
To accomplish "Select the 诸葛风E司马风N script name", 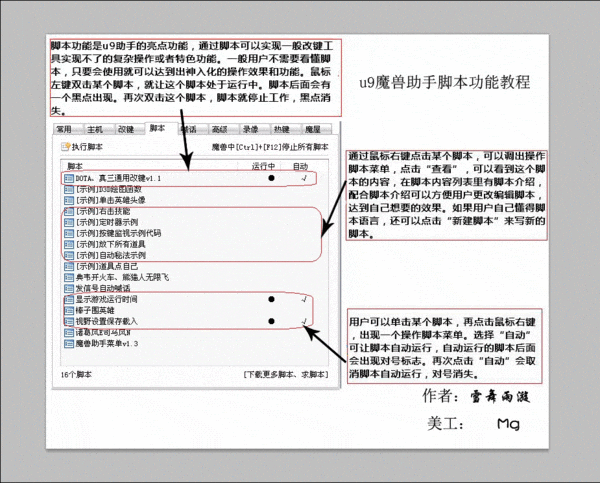I will [103, 332].
